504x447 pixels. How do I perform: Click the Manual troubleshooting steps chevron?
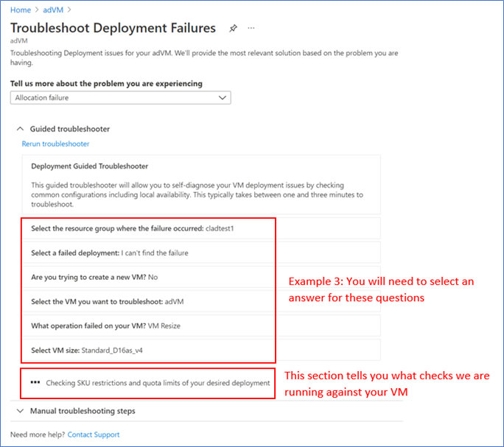[20, 411]
